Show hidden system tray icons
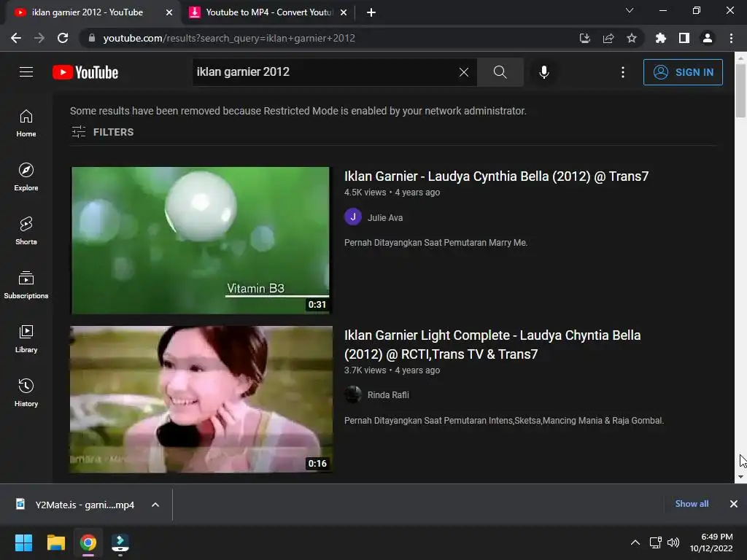The image size is (747, 560). [x=635, y=542]
